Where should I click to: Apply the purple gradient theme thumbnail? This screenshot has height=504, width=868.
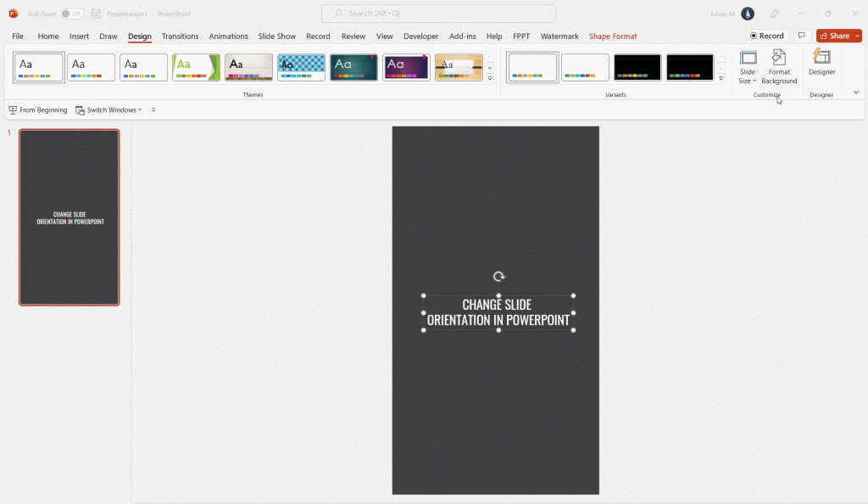(x=406, y=68)
